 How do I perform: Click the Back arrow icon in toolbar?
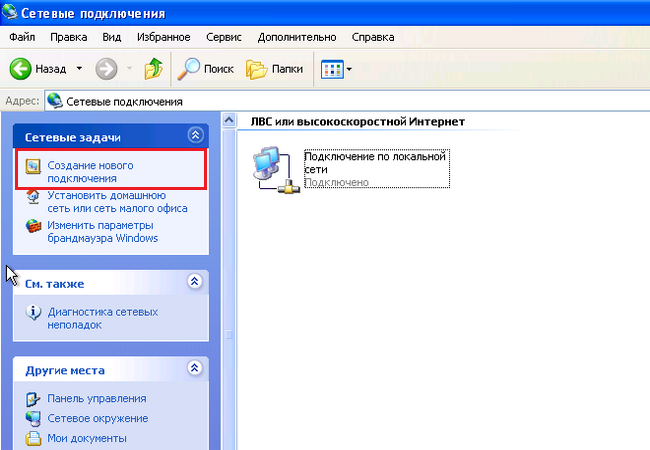coord(22,69)
